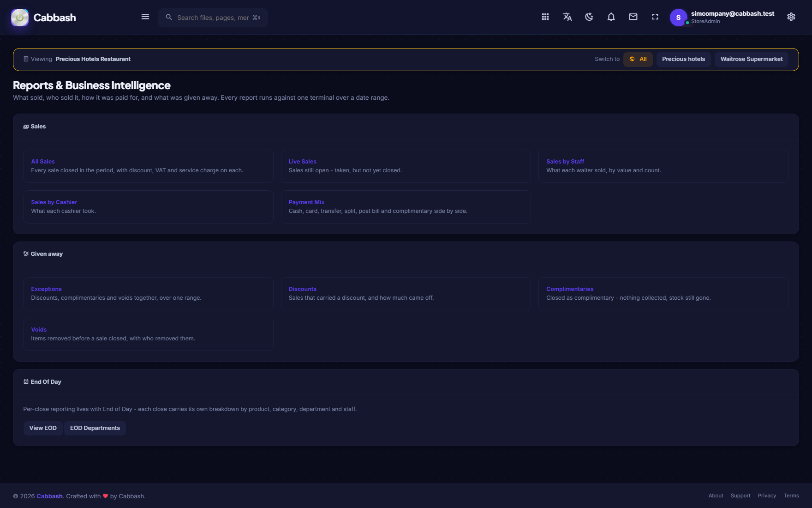This screenshot has height=508, width=812.
Task: Toggle the hamburger sidebar menu
Action: point(145,17)
